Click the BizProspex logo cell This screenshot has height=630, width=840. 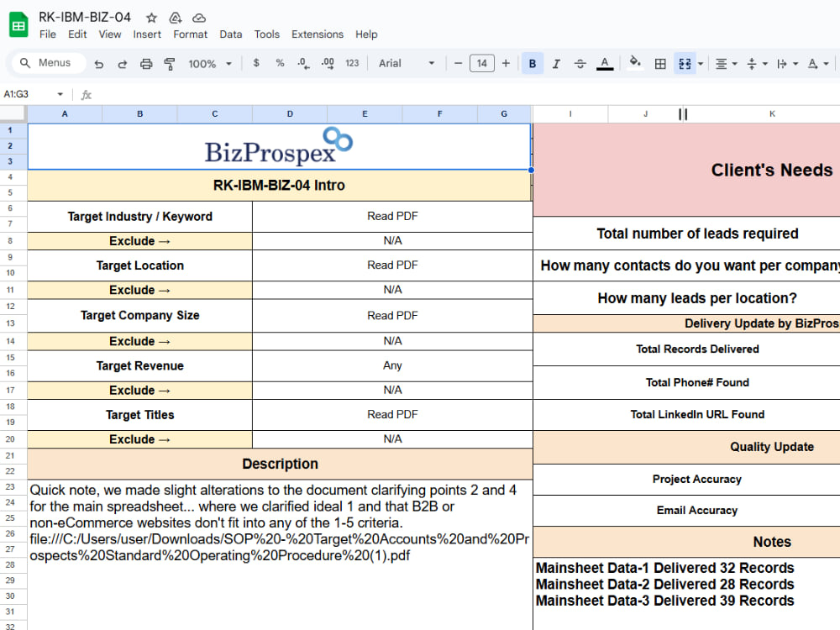point(279,146)
